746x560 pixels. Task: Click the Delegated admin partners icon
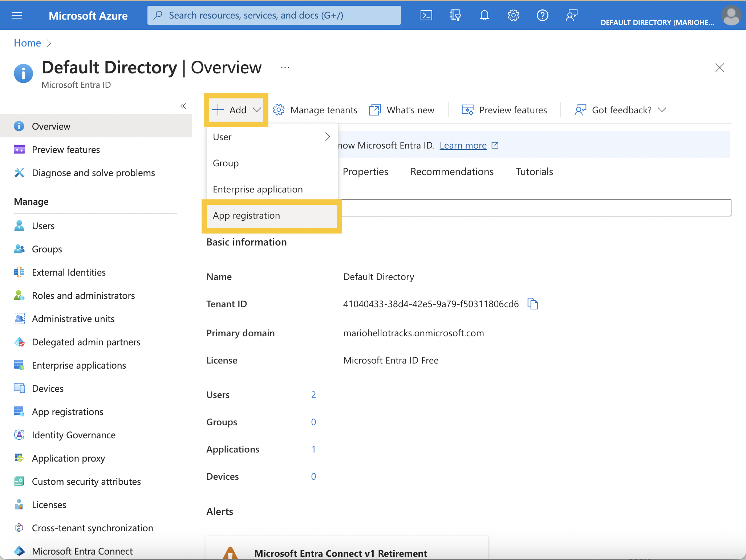[x=19, y=342]
